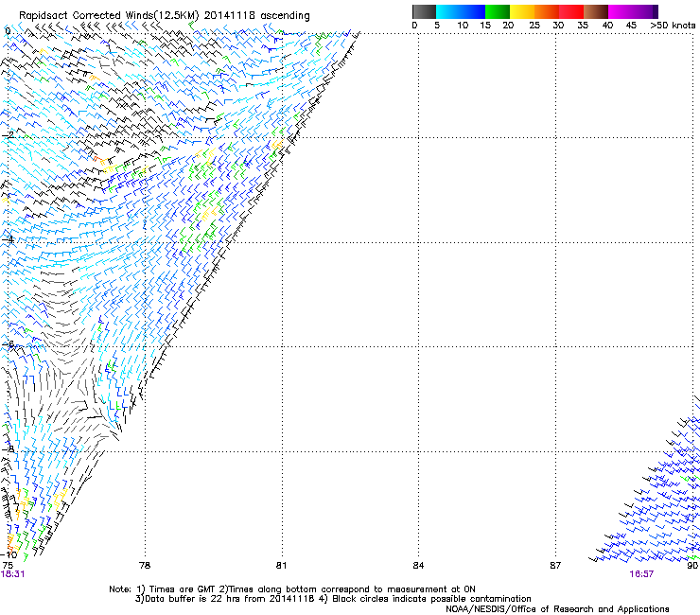Click the green 15-20 knots color bar segment
This screenshot has height=615, width=700.
[498, 11]
